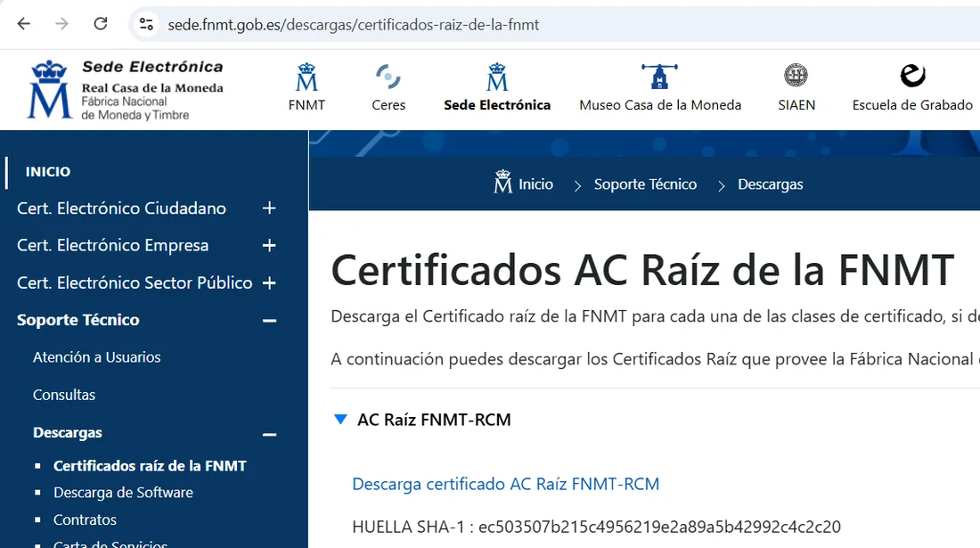Collapse sidebar Descargas minus sign

click(269, 434)
